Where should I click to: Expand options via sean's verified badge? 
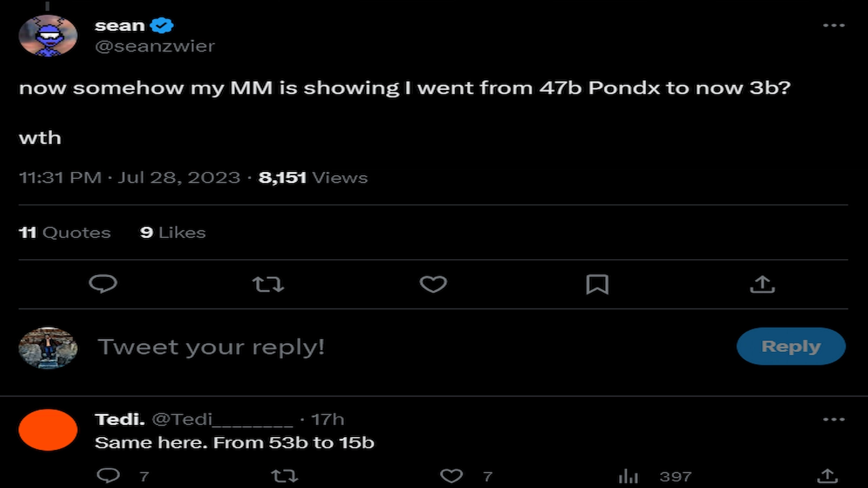click(x=161, y=24)
